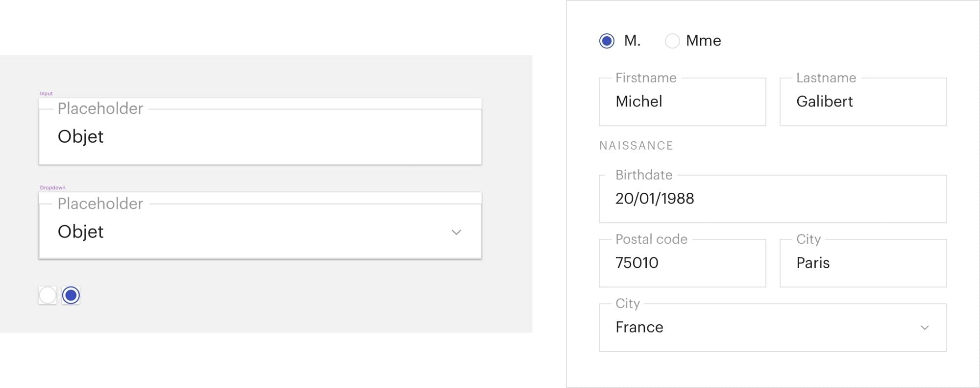Click the unselected radio button component sample
This screenshot has width=980, height=388.
click(x=48, y=295)
